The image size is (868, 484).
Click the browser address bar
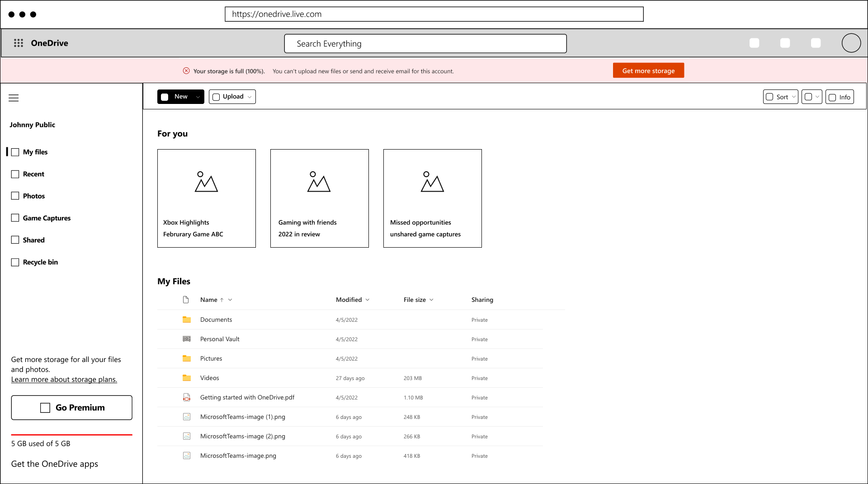434,14
